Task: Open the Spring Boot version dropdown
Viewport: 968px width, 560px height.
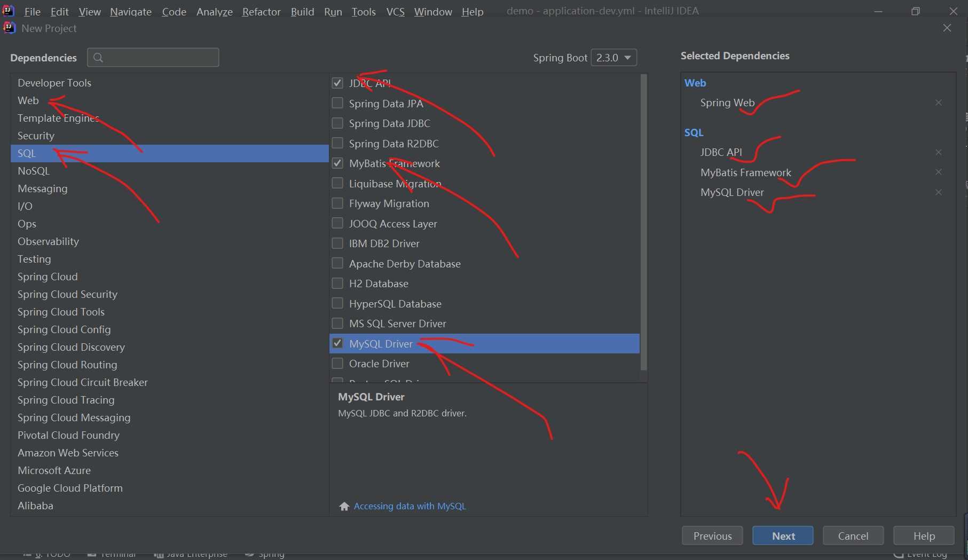Action: pos(614,58)
